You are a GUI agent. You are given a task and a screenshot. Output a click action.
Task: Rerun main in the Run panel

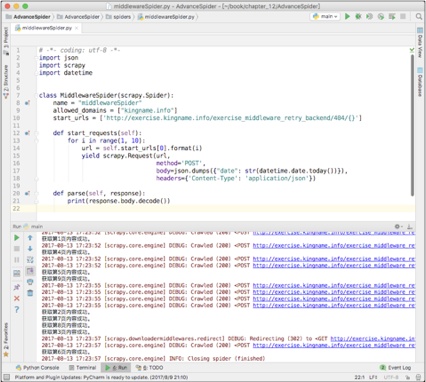pyautogui.click(x=17, y=238)
